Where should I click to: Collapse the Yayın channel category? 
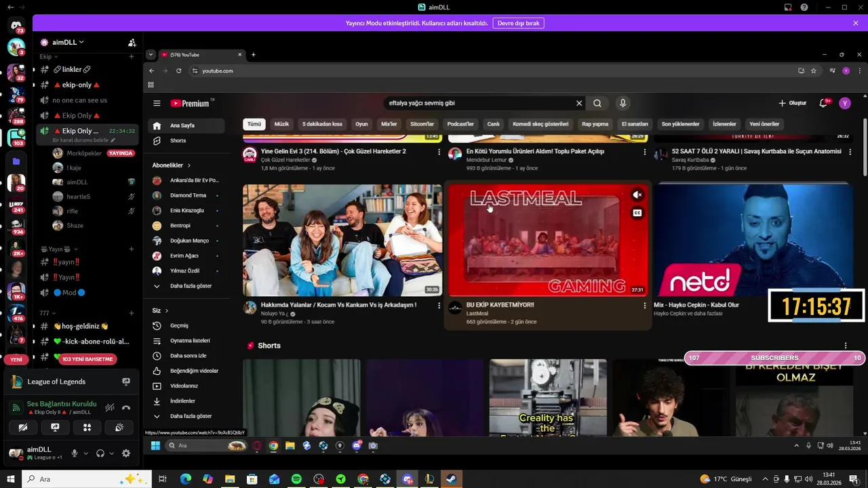click(x=60, y=249)
